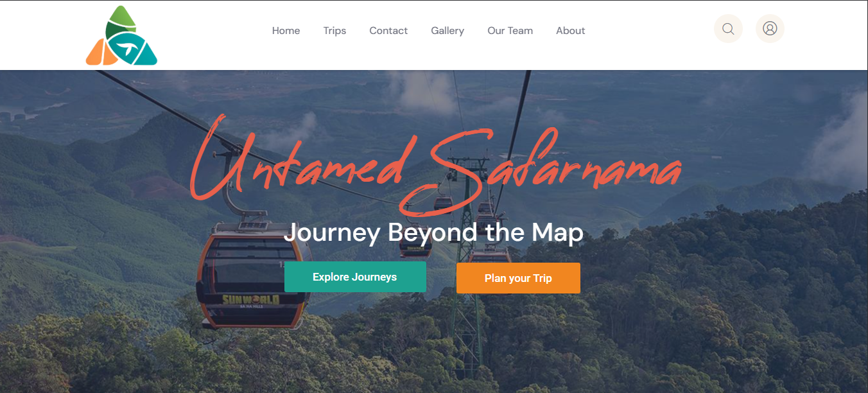Click the Untamed Safarnama script heading

[435, 166]
